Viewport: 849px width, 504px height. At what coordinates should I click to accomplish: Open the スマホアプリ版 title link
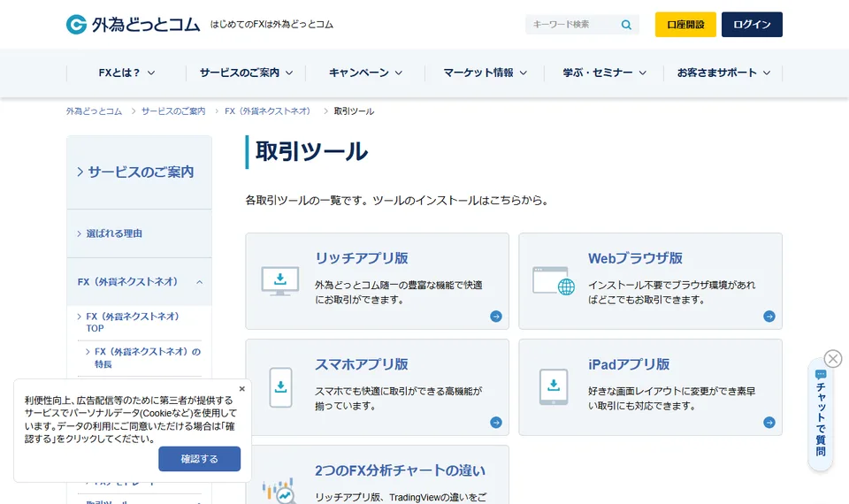[x=362, y=364]
